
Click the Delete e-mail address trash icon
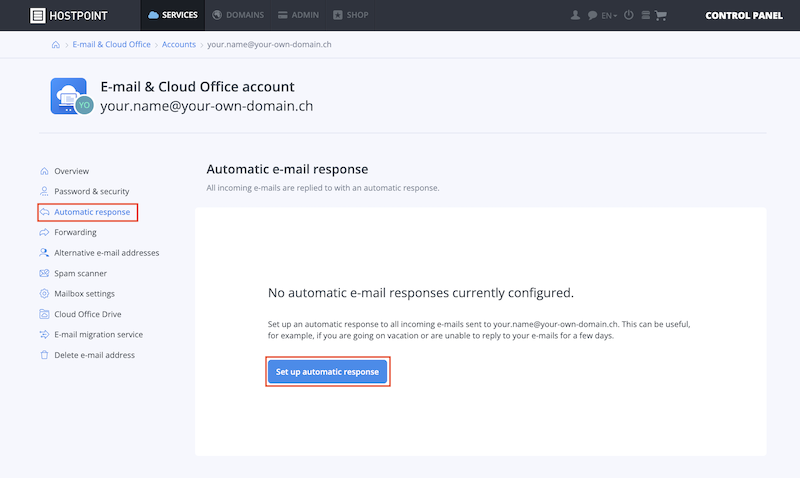point(44,355)
